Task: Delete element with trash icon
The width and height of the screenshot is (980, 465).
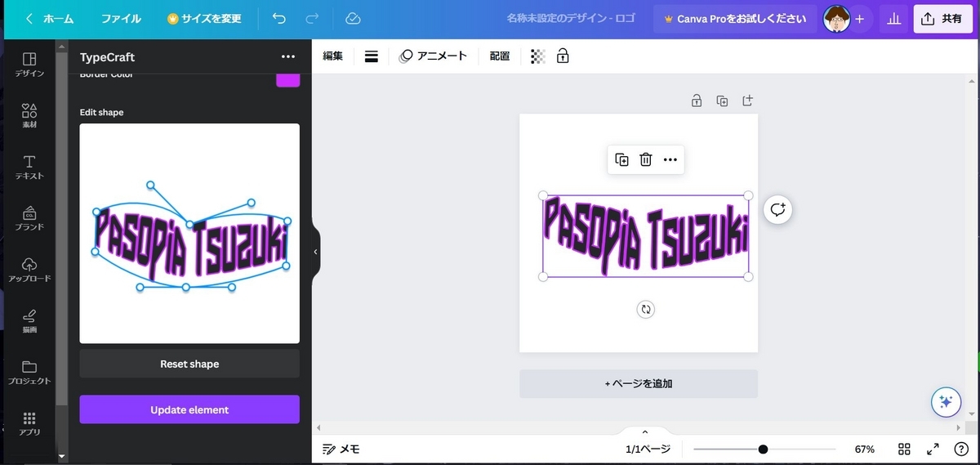Action: 645,159
